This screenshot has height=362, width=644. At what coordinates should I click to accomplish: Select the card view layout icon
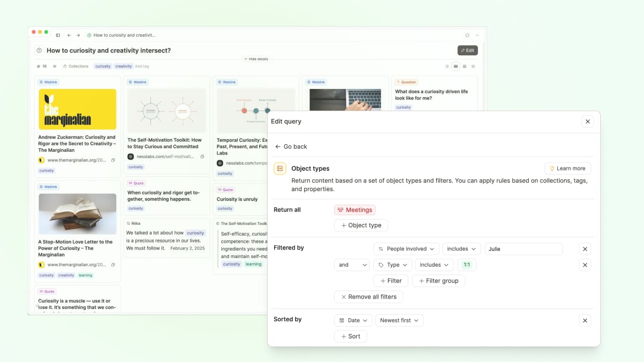point(455,66)
